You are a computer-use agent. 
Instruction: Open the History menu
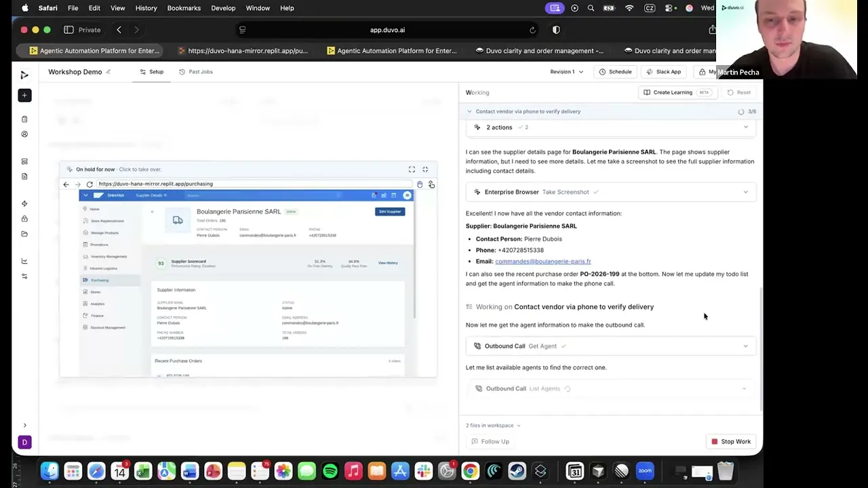coord(146,8)
